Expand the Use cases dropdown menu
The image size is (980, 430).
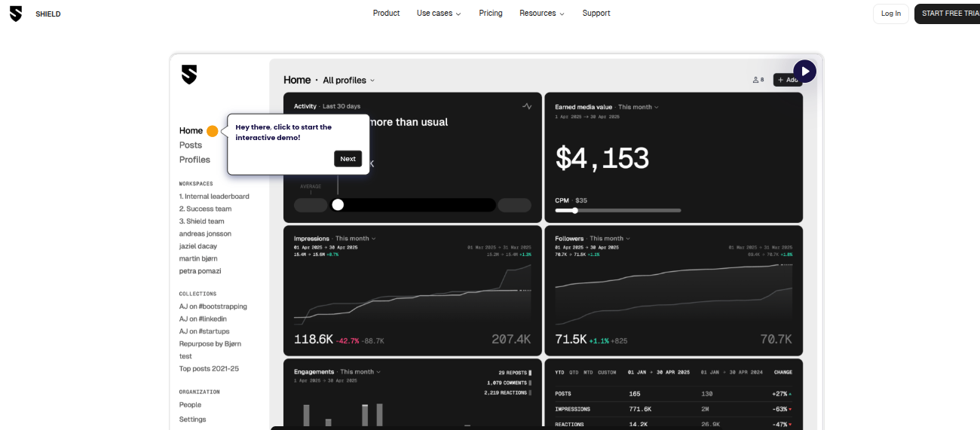click(x=439, y=14)
